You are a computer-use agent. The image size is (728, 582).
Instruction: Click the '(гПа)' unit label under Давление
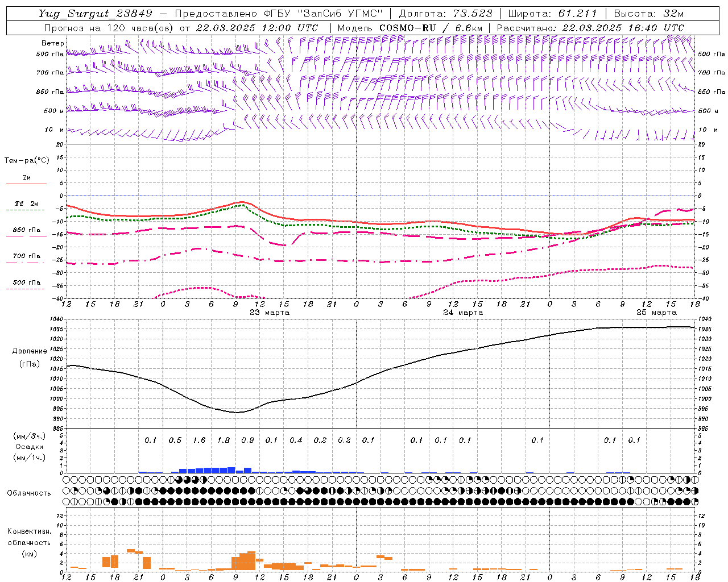[x=30, y=364]
